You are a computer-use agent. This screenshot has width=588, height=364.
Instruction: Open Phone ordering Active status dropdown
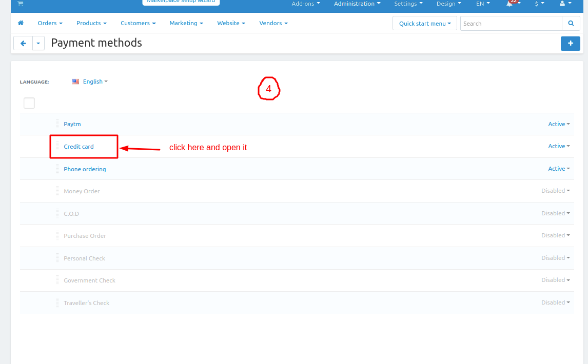coord(559,169)
